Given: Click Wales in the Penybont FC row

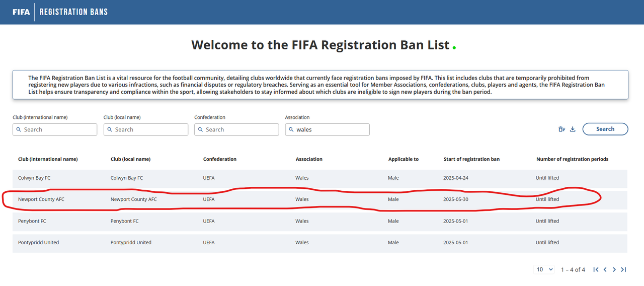Looking at the screenshot, I should coord(302,221).
